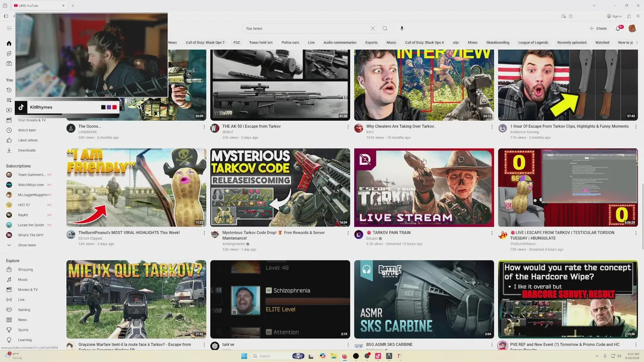
Task: Open the account avatar menu
Action: (633, 28)
